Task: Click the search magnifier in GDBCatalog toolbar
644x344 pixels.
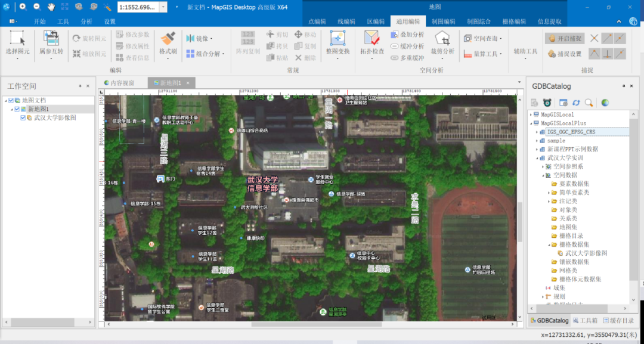Action: pos(589,103)
